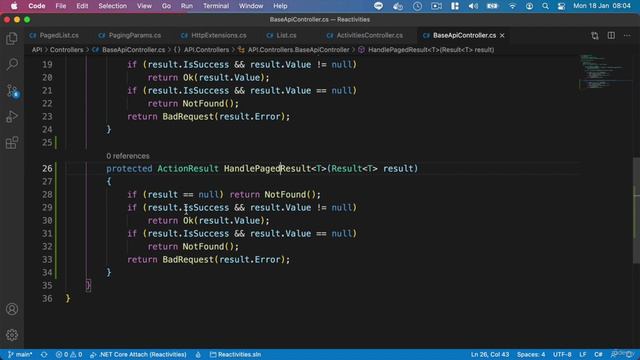Image resolution: width=640 pixels, height=360 pixels.
Task: Open the volume control in menu bar
Action: [473, 6]
